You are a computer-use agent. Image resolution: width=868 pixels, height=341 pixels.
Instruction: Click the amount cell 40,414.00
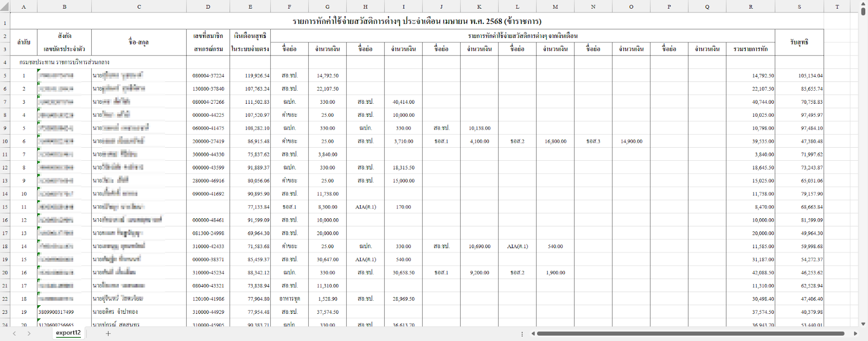404,102
